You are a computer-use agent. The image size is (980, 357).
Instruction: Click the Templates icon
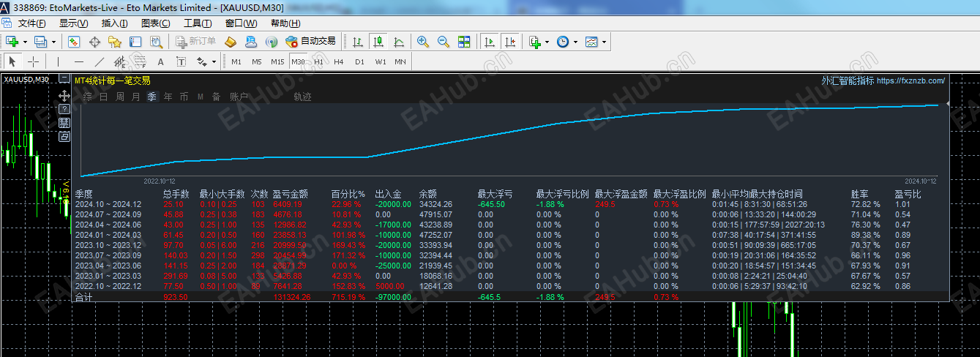point(591,42)
